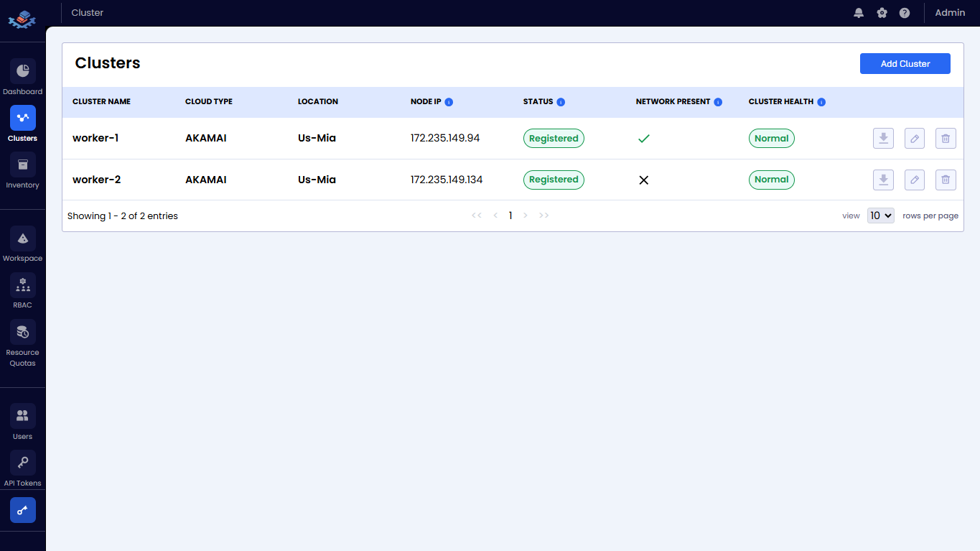Open Resource Quotas in sidebar
Image resolution: width=980 pixels, height=551 pixels.
pos(23,332)
